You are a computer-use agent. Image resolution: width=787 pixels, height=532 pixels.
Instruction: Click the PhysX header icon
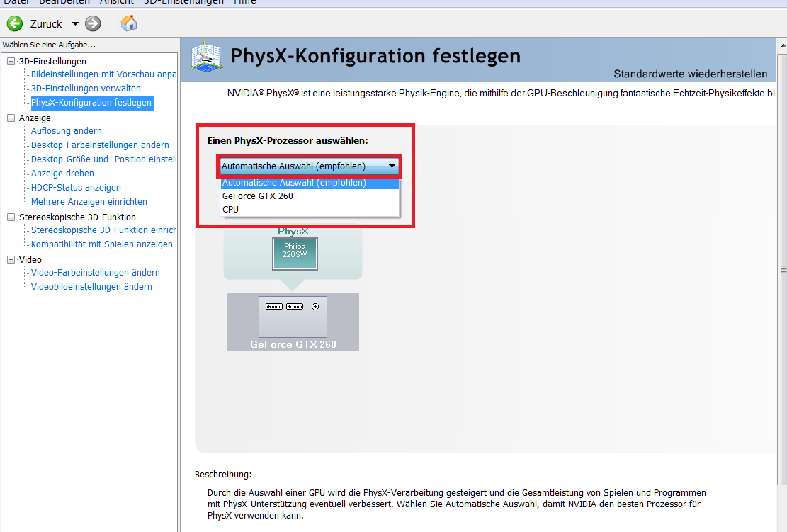(x=206, y=56)
